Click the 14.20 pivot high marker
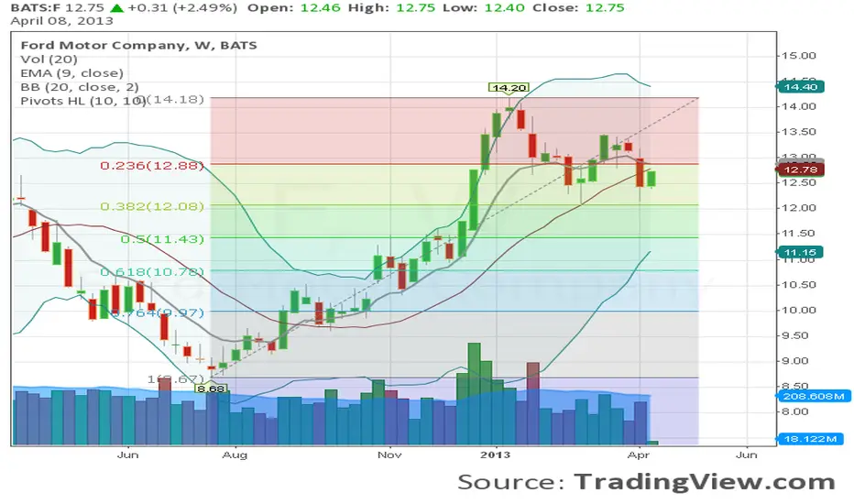The width and height of the screenshot is (854, 504). 509,87
